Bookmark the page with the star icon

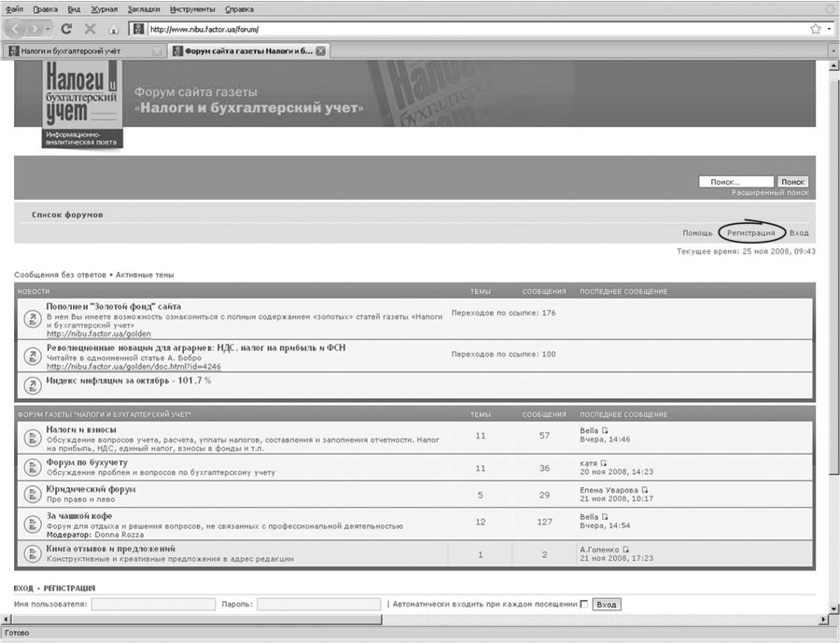point(815,29)
